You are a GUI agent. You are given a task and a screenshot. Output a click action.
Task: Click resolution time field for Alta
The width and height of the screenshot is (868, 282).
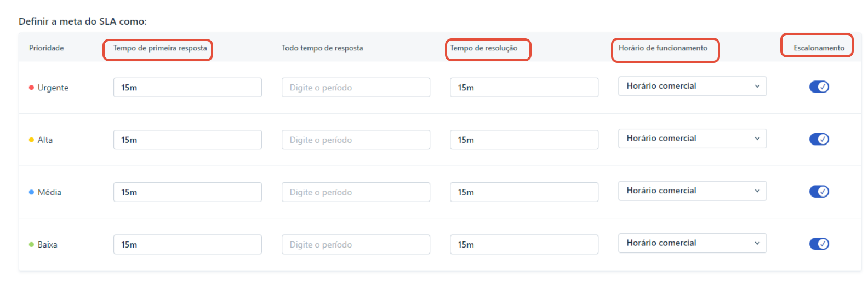pyautogui.click(x=524, y=140)
